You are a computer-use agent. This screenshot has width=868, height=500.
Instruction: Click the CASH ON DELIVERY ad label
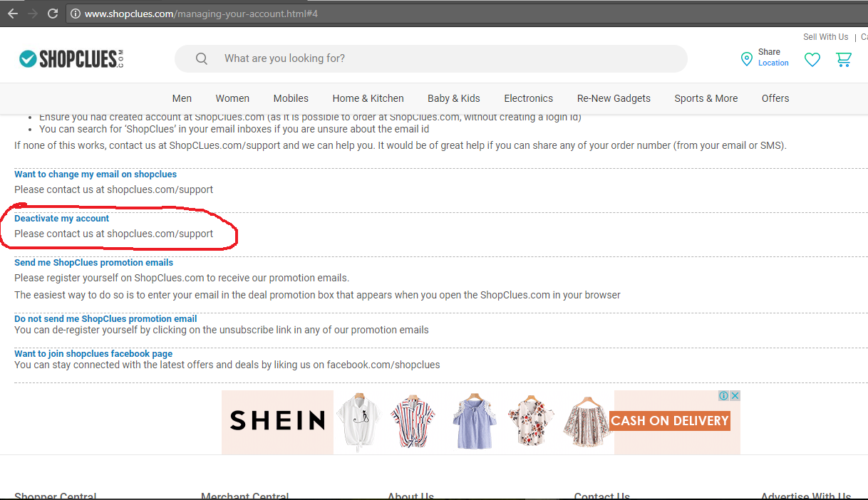pos(670,421)
